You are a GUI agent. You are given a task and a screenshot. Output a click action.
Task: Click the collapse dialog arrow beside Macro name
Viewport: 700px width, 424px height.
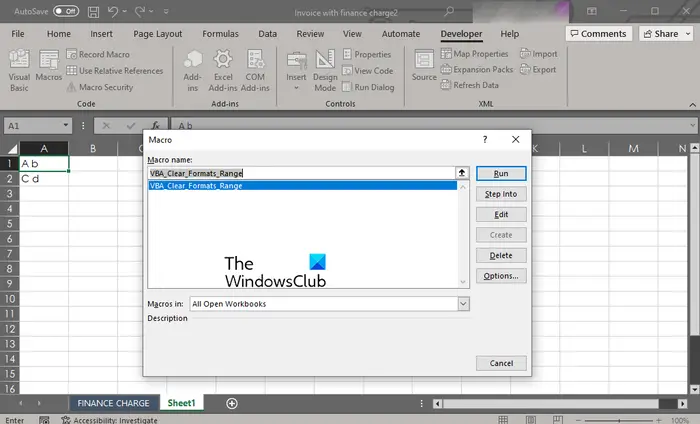pos(462,173)
